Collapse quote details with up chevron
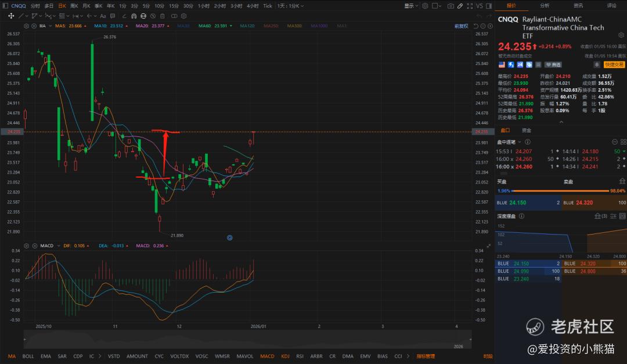The width and height of the screenshot is (627, 364). 561,122
